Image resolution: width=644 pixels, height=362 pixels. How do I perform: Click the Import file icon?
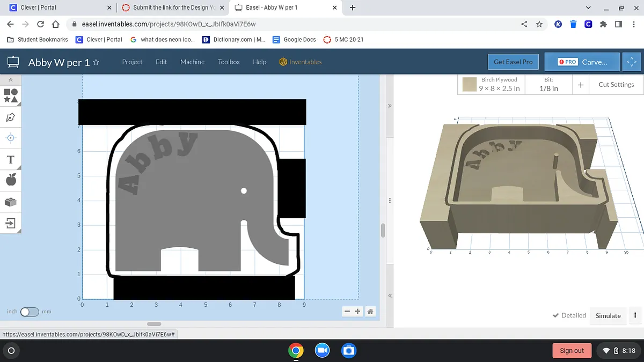tap(11, 223)
